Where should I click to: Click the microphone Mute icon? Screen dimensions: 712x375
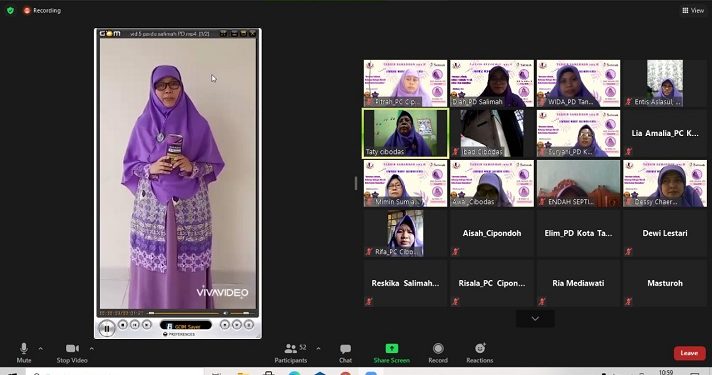coord(24,348)
